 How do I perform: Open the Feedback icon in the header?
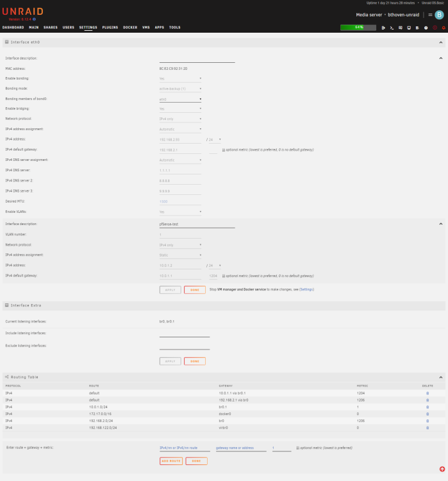click(401, 28)
